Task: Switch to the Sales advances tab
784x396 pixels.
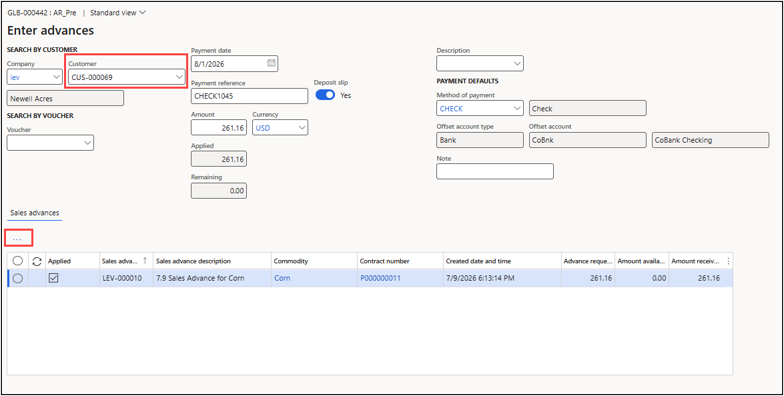Action: pyautogui.click(x=34, y=213)
